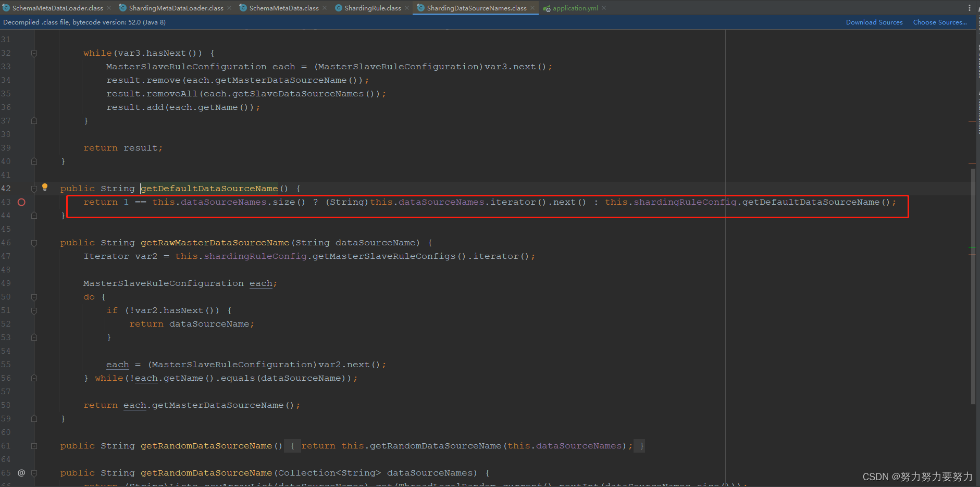
Task: Close the SchemaMetaDataLoader.class tab
Action: tap(109, 8)
